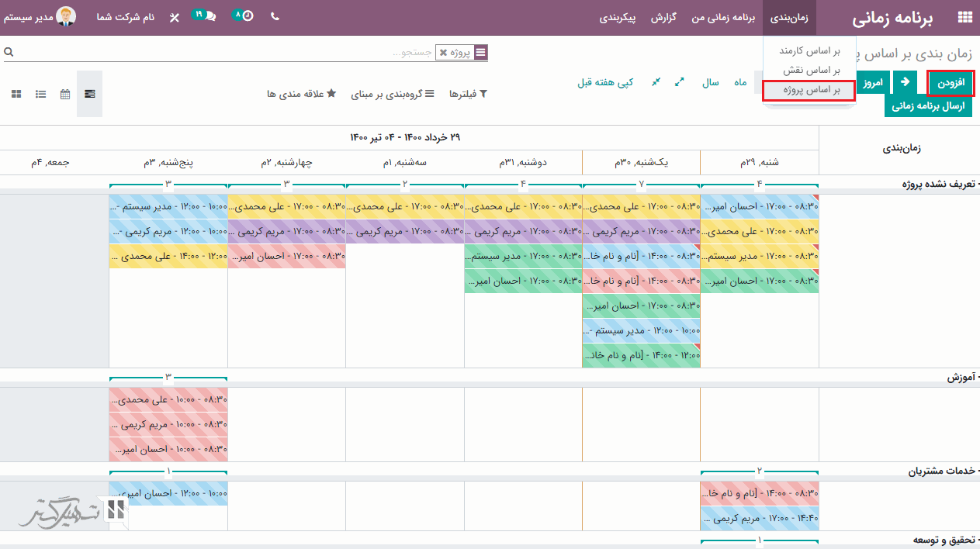
Task: Switch to calendar view icon
Action: pos(65,94)
